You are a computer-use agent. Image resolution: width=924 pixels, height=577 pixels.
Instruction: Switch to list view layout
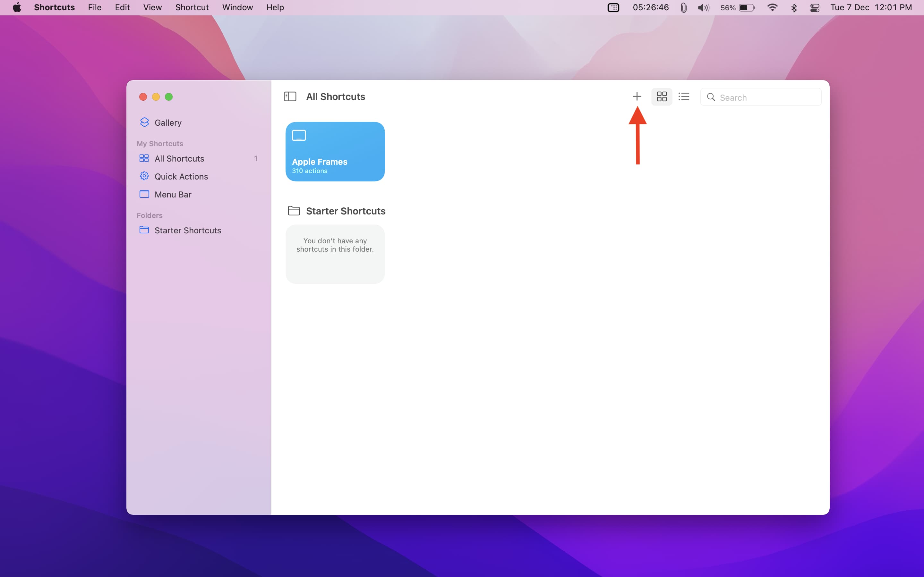[x=683, y=96]
